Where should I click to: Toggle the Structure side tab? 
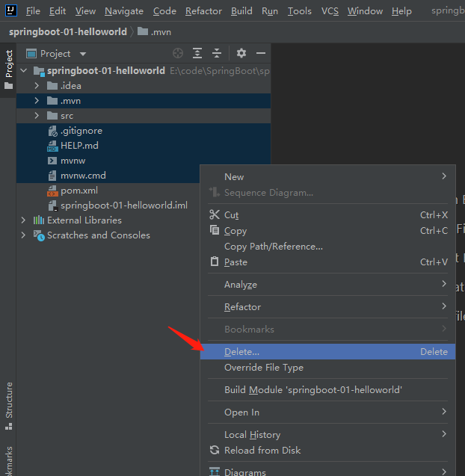tap(8, 407)
